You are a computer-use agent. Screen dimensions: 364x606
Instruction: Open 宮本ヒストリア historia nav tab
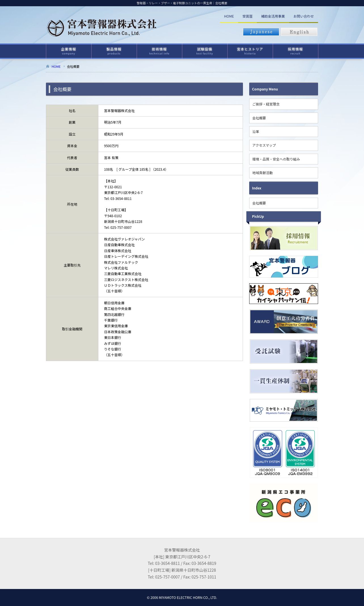pos(250,51)
